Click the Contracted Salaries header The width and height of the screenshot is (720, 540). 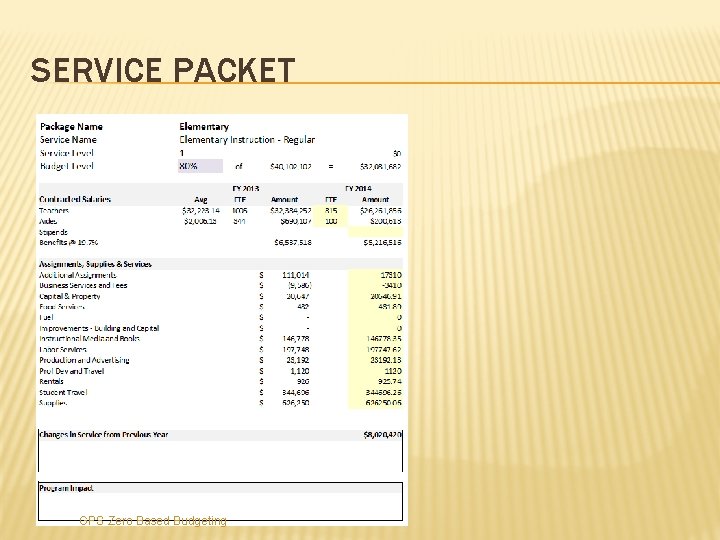pos(75,199)
